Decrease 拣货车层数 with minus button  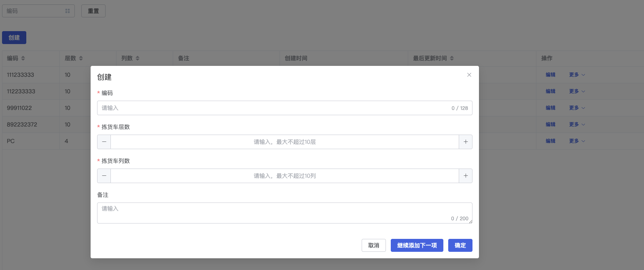104,142
